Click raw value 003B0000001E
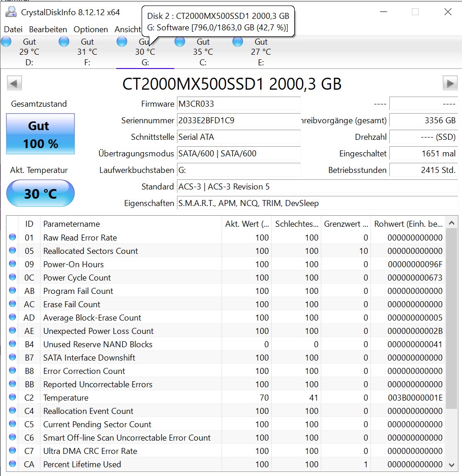 point(415,398)
